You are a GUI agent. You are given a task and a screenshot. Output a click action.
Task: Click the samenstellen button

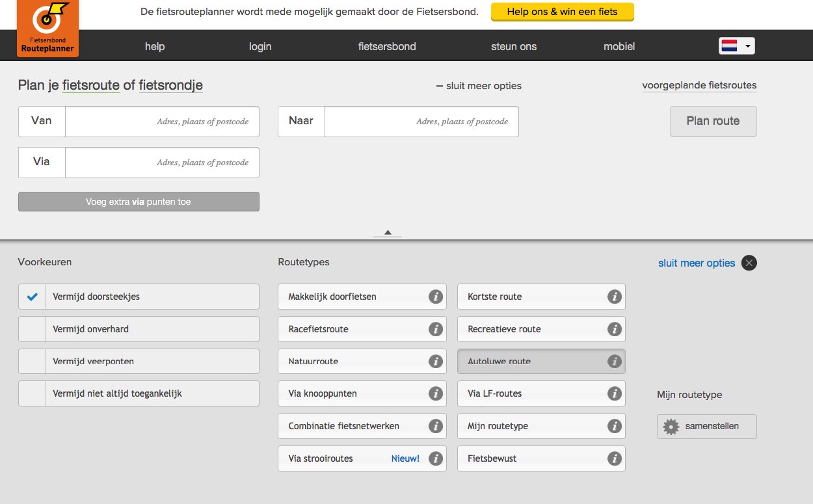[x=707, y=427]
